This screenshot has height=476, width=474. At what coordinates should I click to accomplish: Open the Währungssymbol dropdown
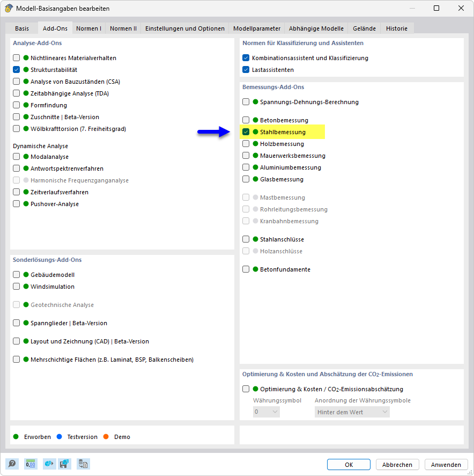pyautogui.click(x=266, y=411)
